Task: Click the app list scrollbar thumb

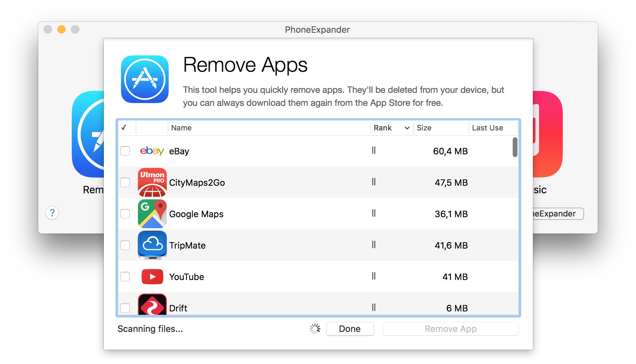Action: [x=515, y=147]
